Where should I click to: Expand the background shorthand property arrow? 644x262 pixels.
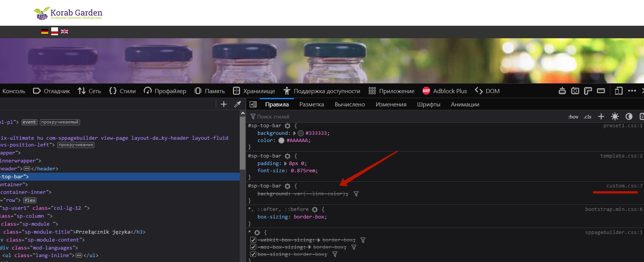295,133
